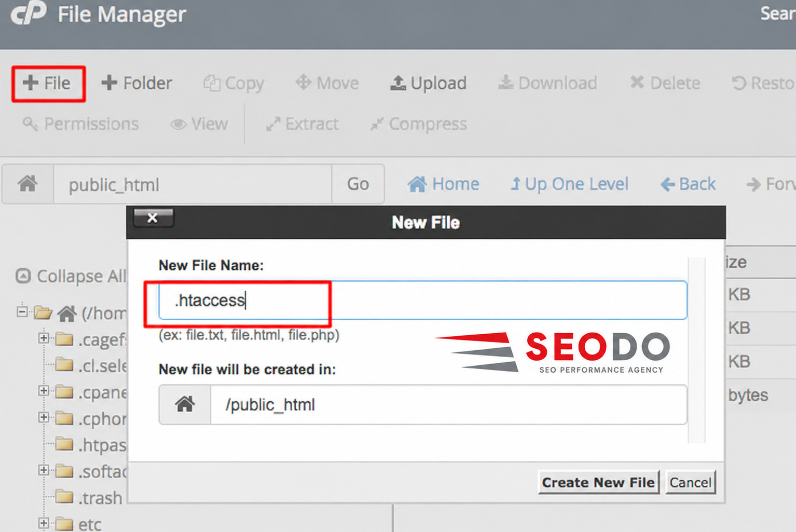Click Create New File button
The height and width of the screenshot is (532, 796).
[599, 483]
